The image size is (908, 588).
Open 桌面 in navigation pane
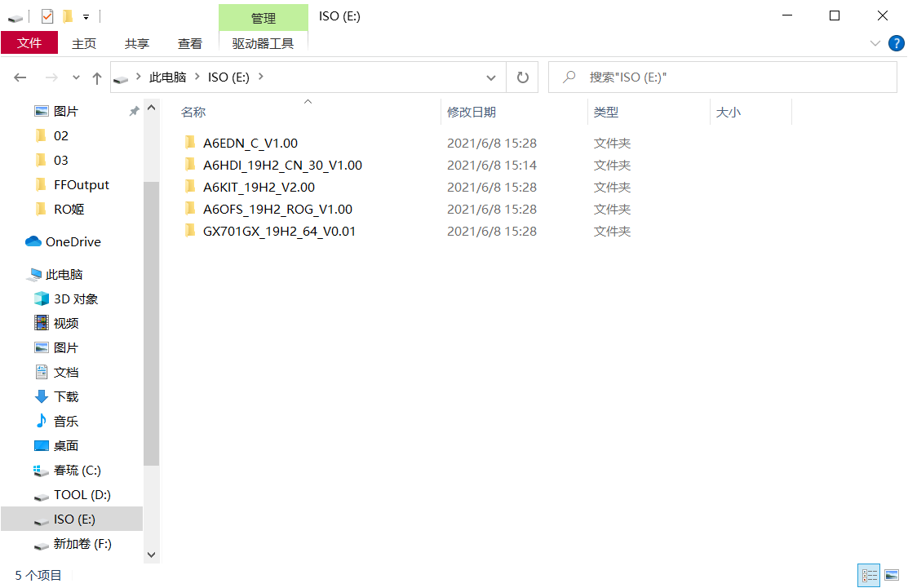point(65,445)
